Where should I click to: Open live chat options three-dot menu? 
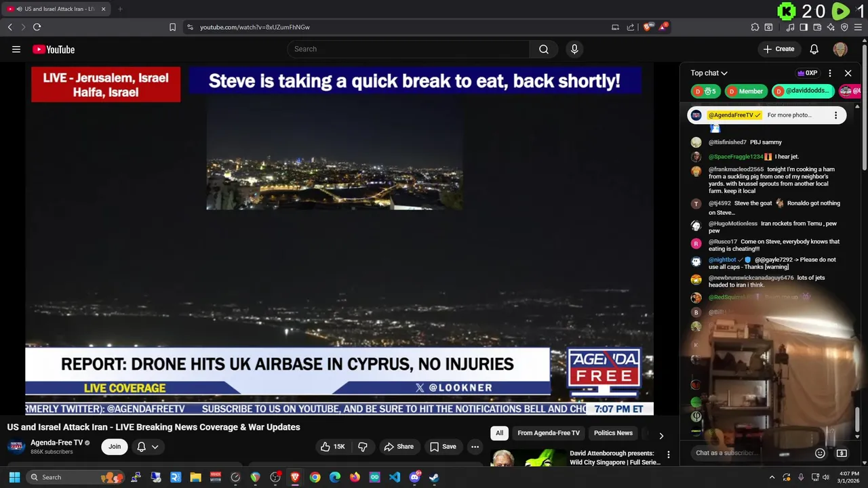(x=830, y=73)
